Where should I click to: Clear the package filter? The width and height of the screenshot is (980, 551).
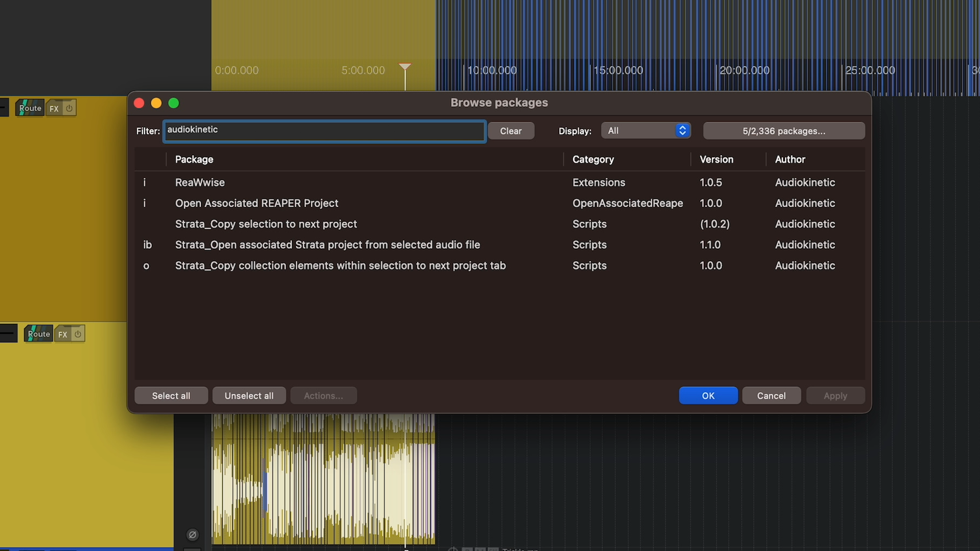click(x=511, y=131)
